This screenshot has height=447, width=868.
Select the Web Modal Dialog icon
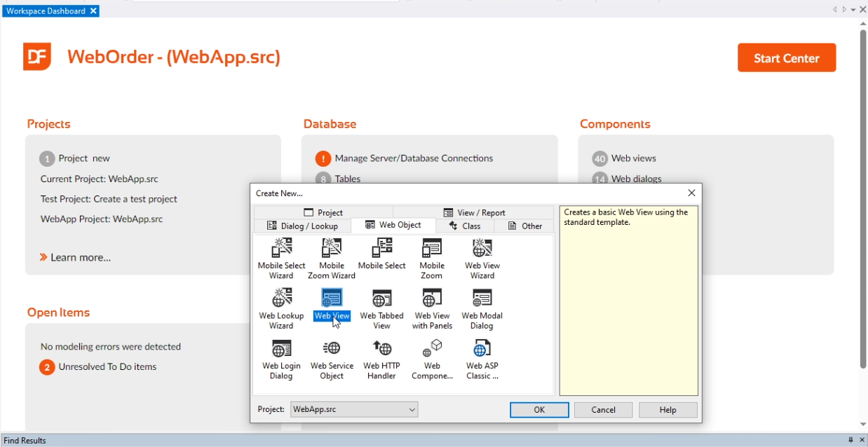pos(482,300)
